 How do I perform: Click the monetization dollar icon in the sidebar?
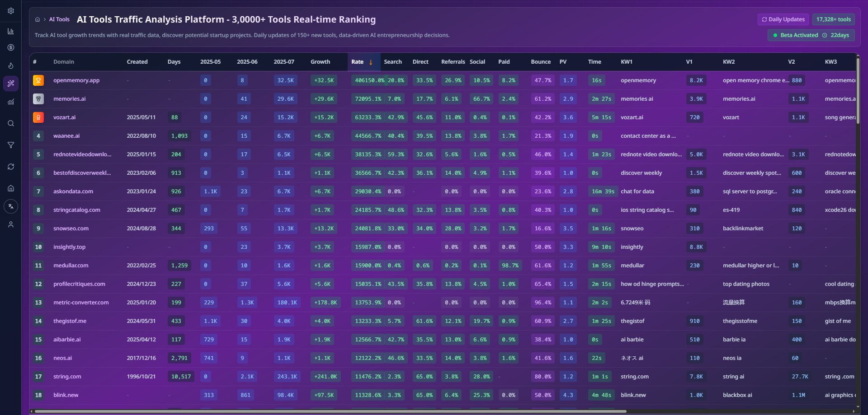click(x=11, y=47)
